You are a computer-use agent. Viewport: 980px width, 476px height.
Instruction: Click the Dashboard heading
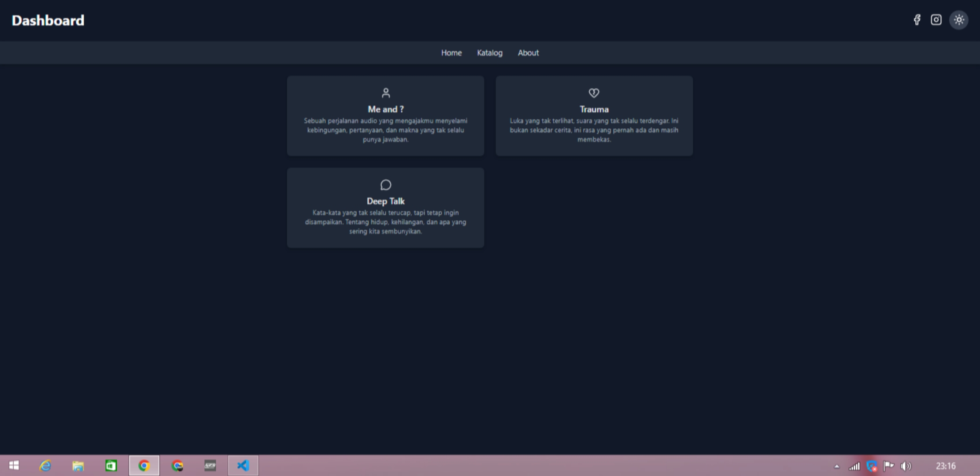tap(48, 20)
